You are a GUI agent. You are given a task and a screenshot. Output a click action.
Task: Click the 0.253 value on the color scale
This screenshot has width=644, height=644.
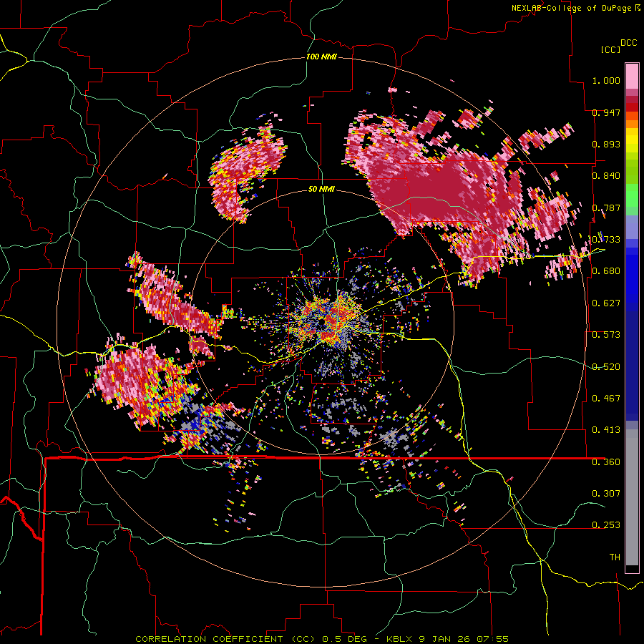[606, 525]
